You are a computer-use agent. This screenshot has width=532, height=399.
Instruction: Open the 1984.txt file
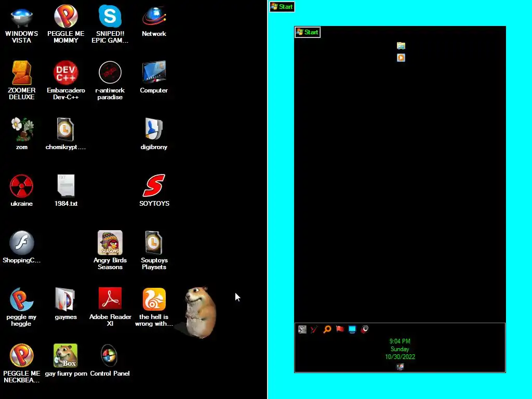[x=66, y=191]
